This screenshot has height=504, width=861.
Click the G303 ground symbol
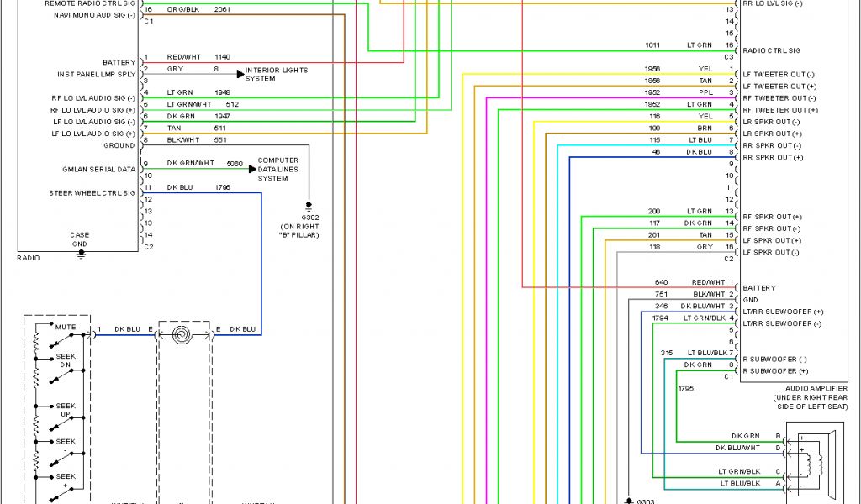point(629,500)
